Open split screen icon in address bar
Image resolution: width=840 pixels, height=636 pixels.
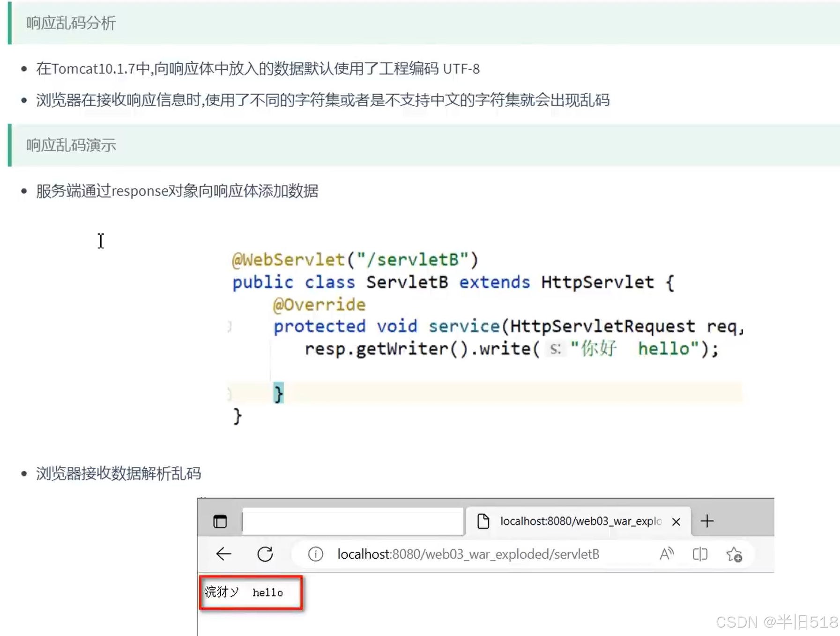click(x=700, y=554)
